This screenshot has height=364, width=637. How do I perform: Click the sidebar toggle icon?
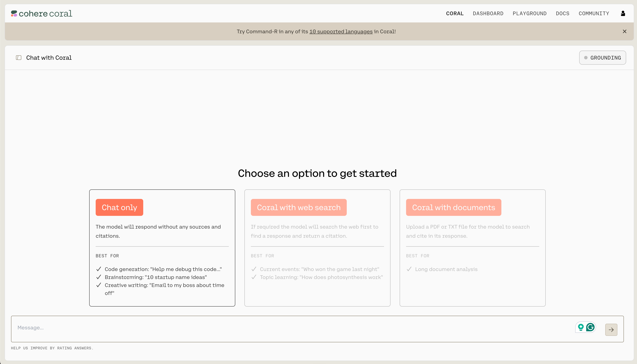click(x=18, y=57)
